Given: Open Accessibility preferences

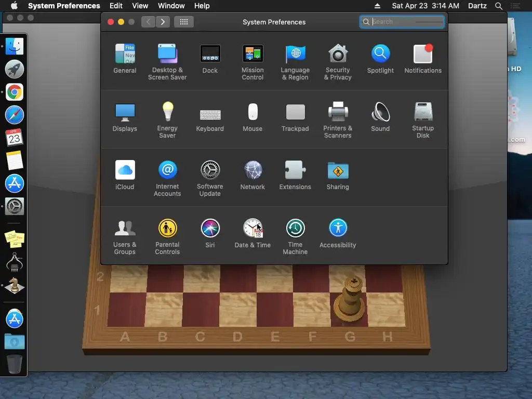Looking at the screenshot, I should pyautogui.click(x=338, y=233).
